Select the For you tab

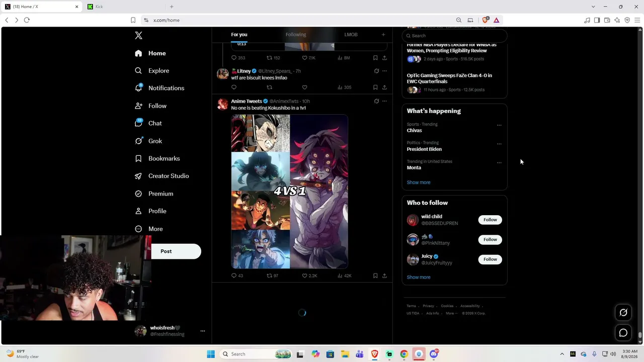(x=239, y=35)
